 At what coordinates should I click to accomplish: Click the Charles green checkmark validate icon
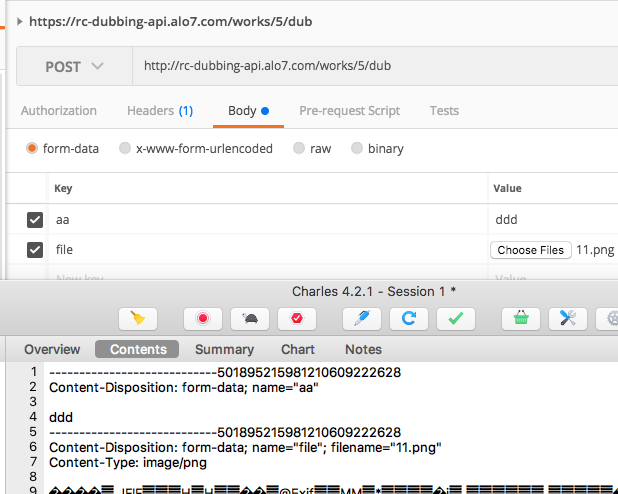tap(456, 318)
